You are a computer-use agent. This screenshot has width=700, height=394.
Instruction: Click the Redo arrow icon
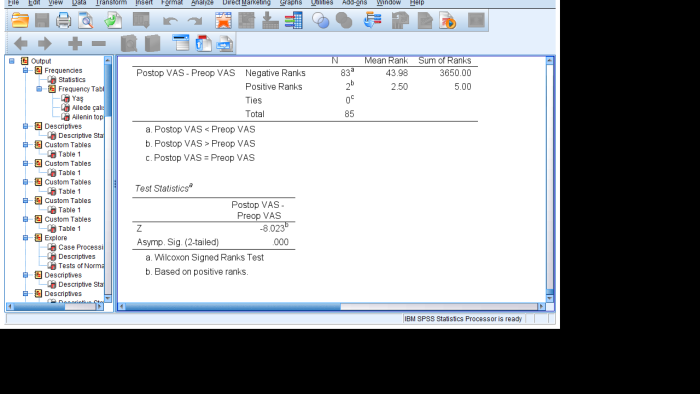click(x=195, y=21)
